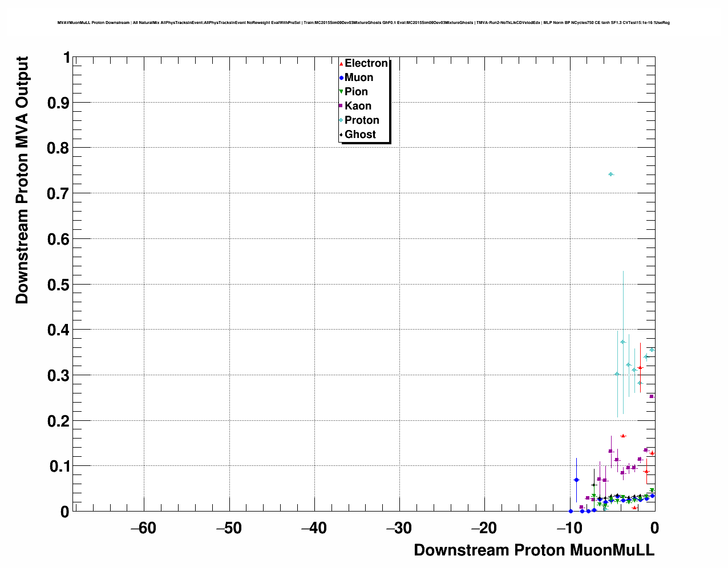Click the red Electron triangle marker in legend
This screenshot has width=728, height=568.
341,63
